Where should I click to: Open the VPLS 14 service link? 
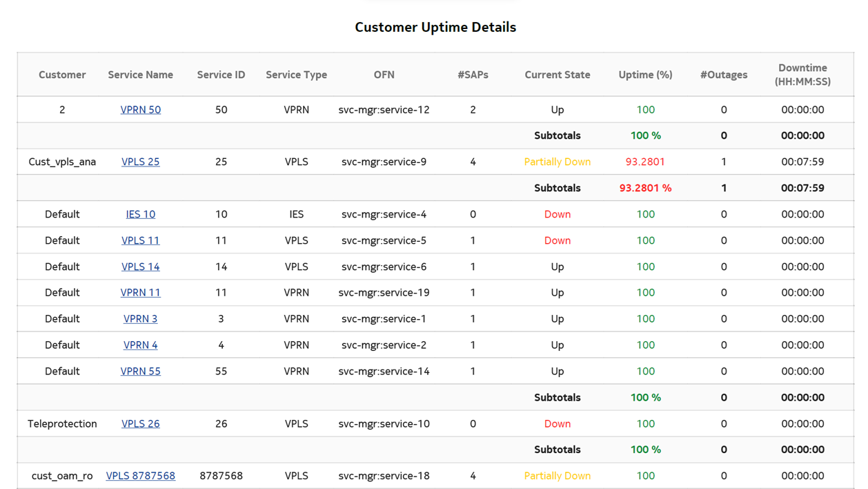140,267
